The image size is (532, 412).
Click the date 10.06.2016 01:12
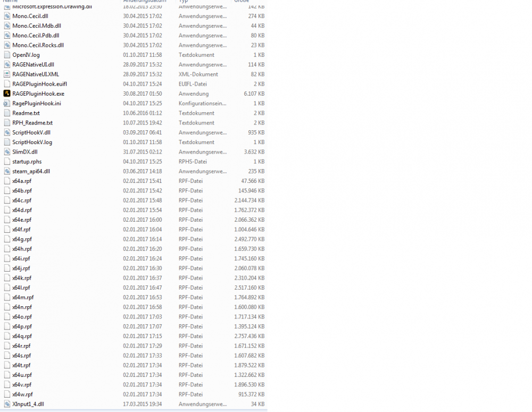(x=143, y=113)
